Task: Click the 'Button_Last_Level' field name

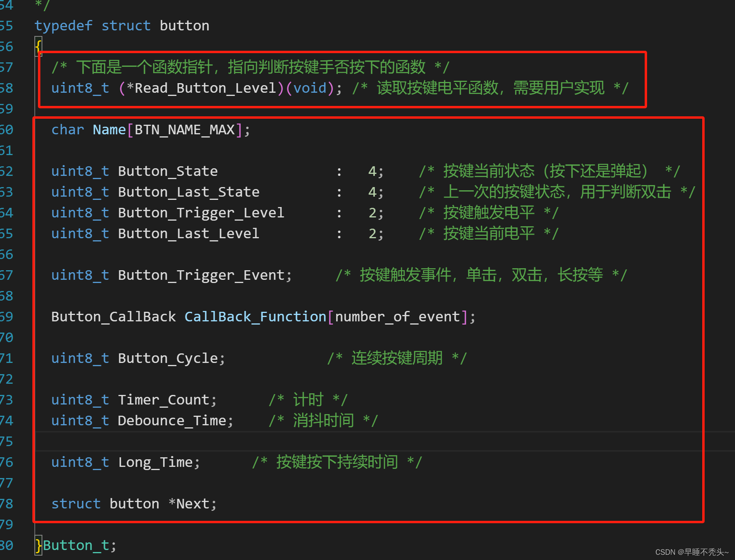Action: pos(189,234)
